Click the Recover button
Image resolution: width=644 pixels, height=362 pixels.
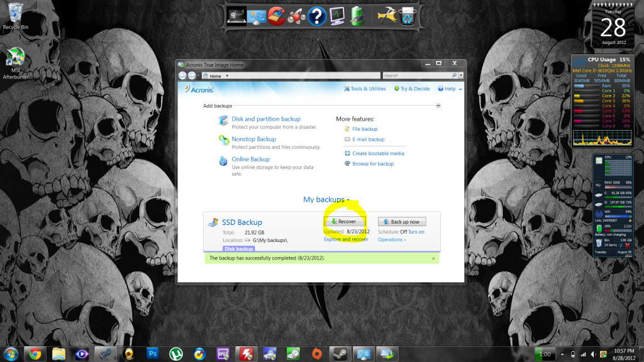[344, 222]
